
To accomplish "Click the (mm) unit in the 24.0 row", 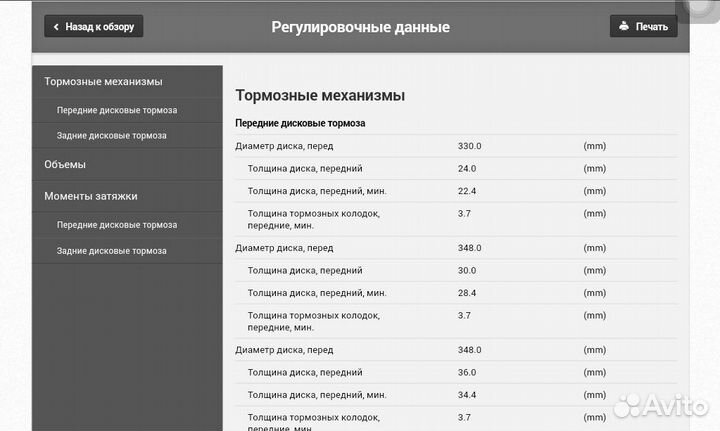I will pos(595,168).
